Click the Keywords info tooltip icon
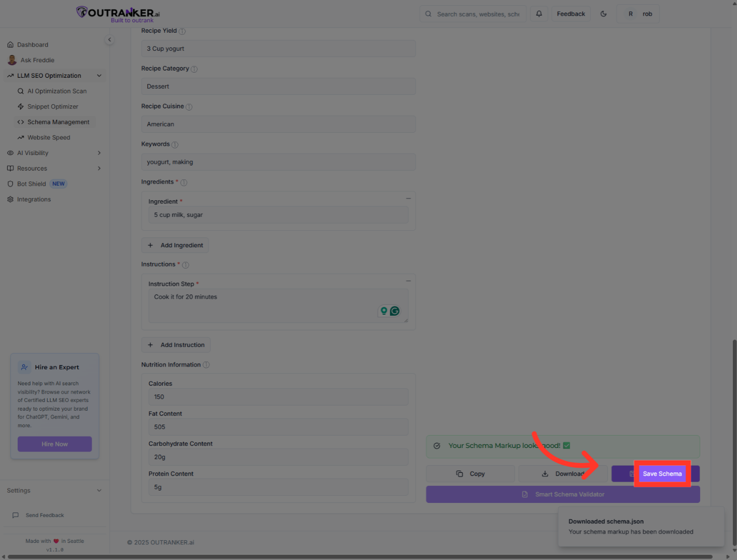737x560 pixels. [175, 144]
